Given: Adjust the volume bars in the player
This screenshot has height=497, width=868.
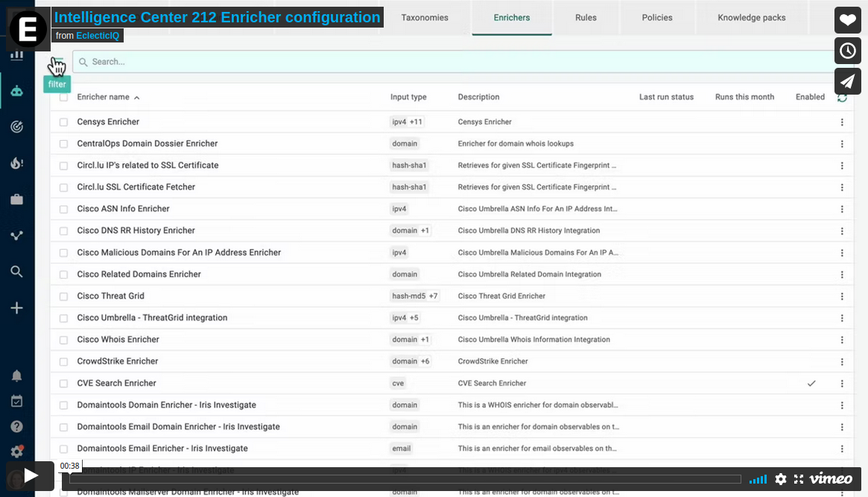Looking at the screenshot, I should 758,479.
